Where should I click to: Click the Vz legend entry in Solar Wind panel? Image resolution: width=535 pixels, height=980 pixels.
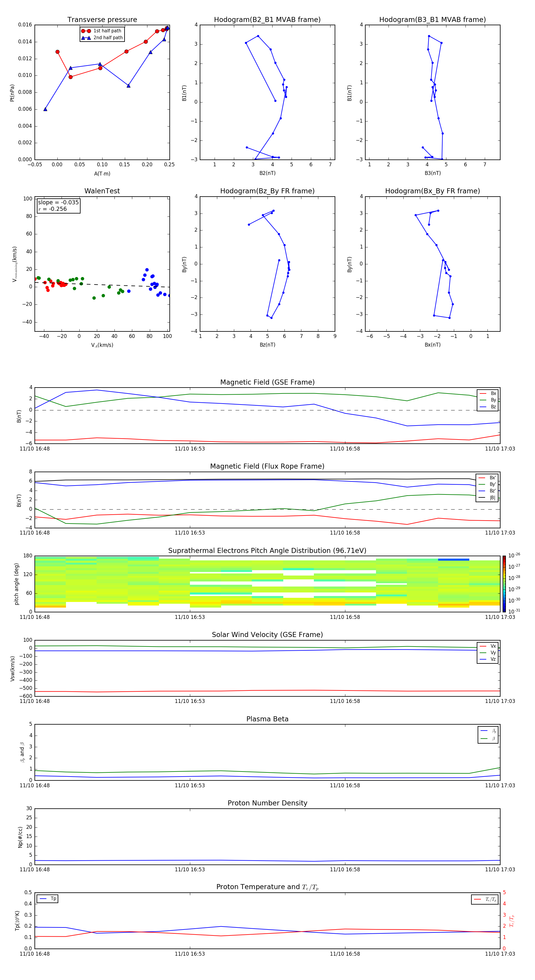tap(488, 659)
